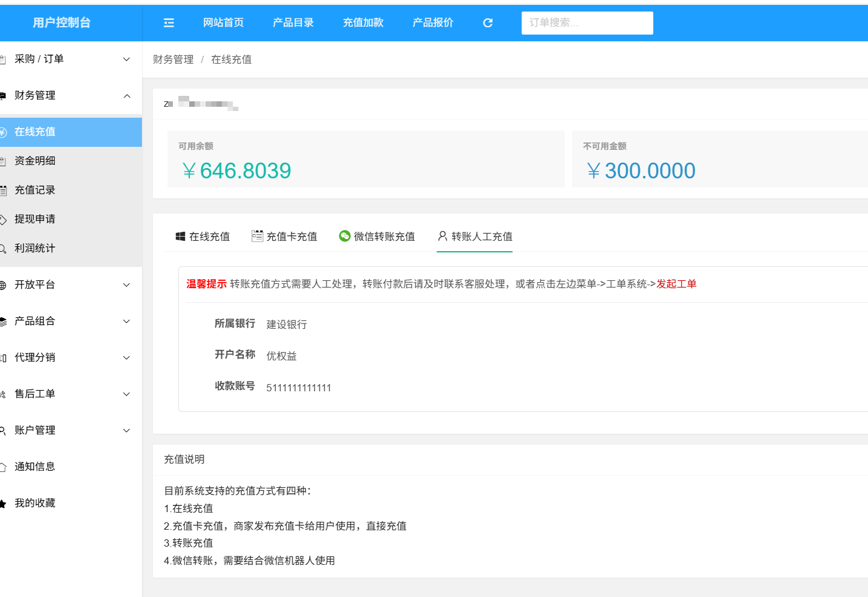Viewport: 868px width, 597px height.
Task: Go to 网站首页 in navigation bar
Action: tap(223, 22)
